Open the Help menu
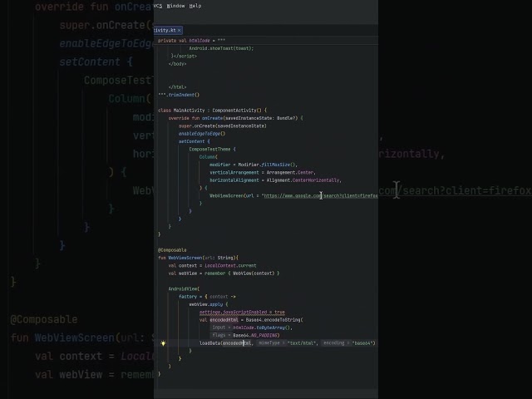This screenshot has height=399, width=532. click(195, 6)
